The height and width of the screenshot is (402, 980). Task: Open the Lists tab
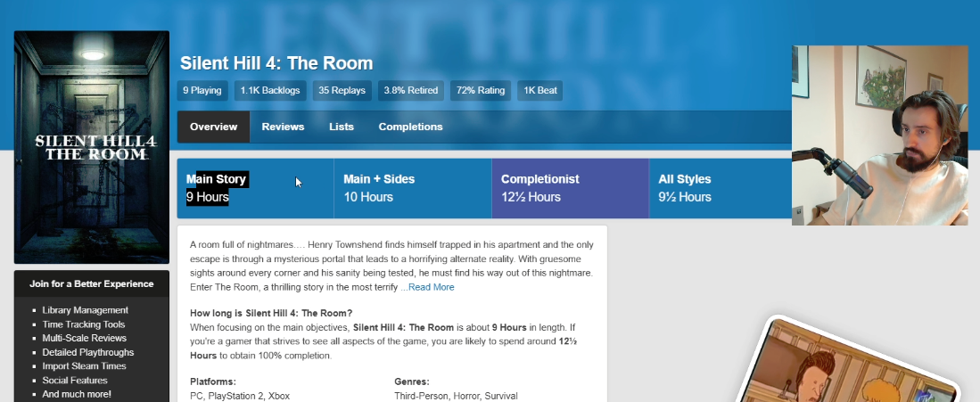342,127
